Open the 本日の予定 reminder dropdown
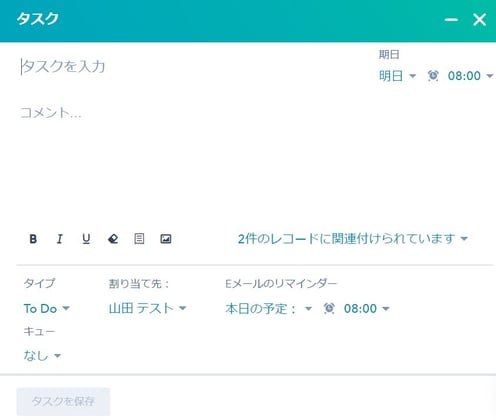This screenshot has height=420, width=496. 268,308
